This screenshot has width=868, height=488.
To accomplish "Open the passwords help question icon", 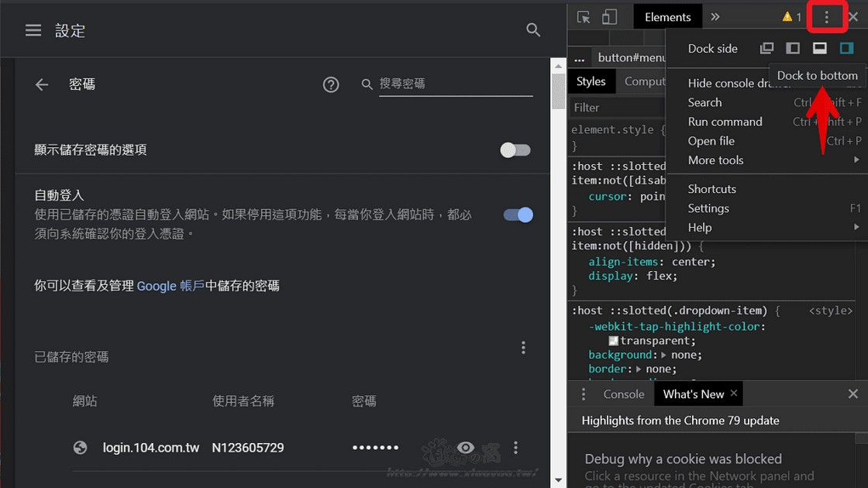I will [331, 84].
